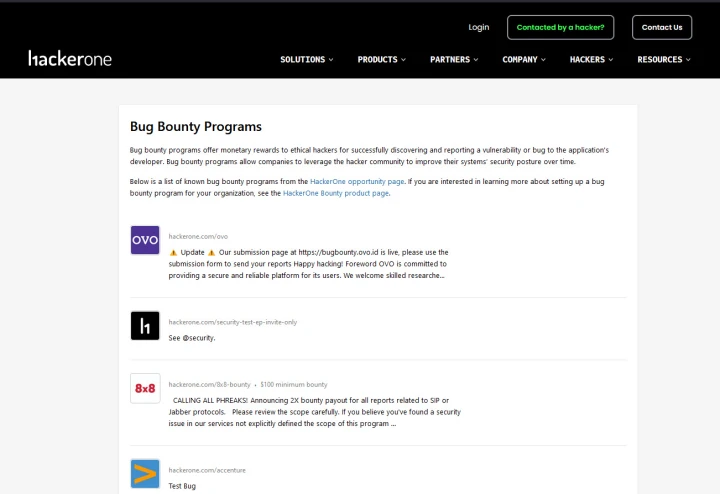Image resolution: width=720 pixels, height=494 pixels.
Task: Click the HackerOne logo
Action: tap(70, 59)
